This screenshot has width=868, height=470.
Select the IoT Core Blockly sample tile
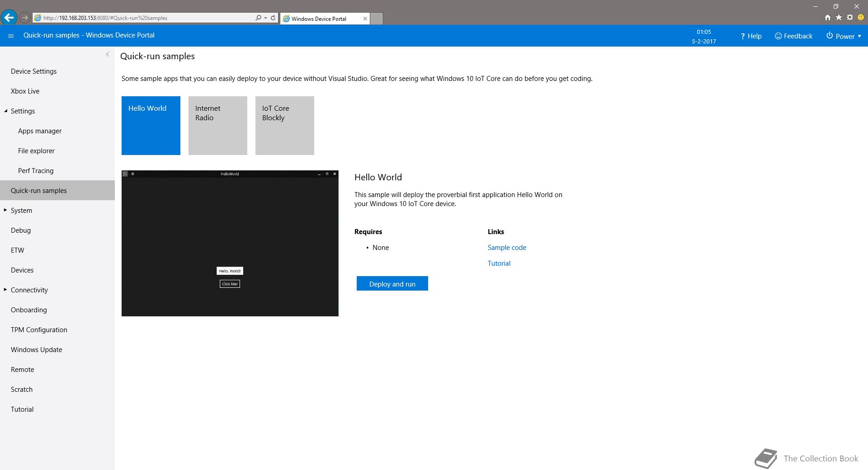tap(285, 126)
